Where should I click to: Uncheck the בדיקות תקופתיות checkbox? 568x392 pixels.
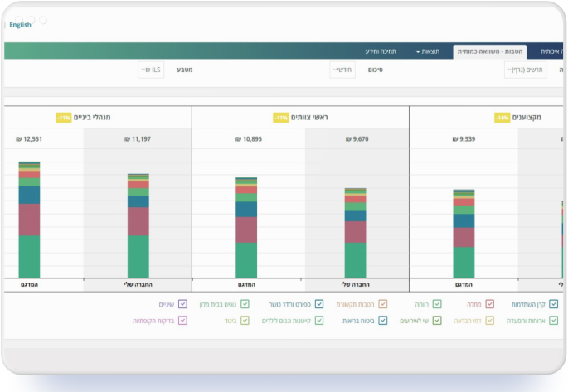click(x=182, y=320)
